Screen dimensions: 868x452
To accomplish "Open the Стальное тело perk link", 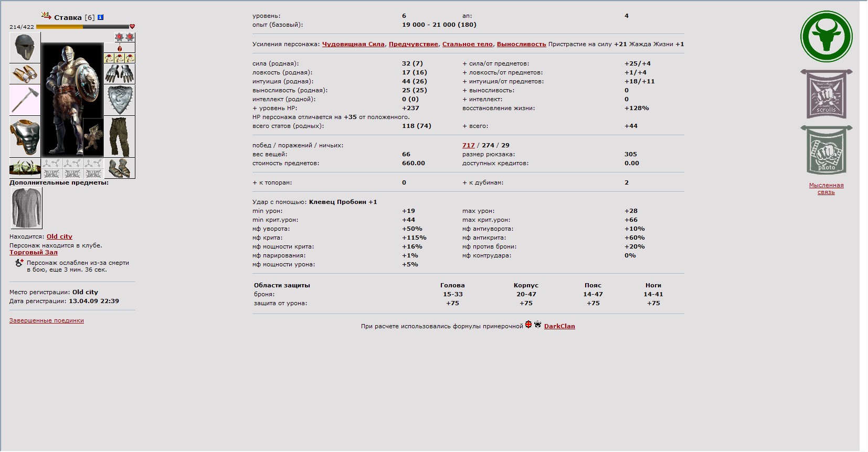I will [x=468, y=44].
